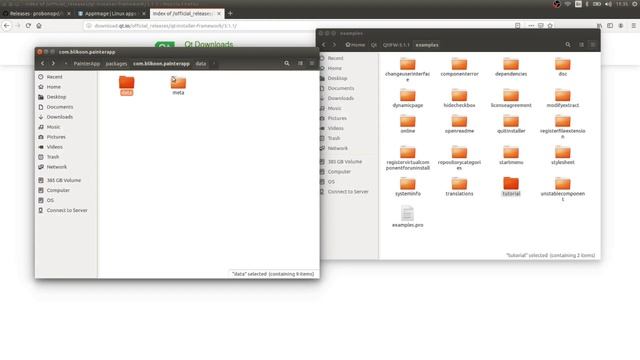
Task: Open the changeuserinterface folder in examples
Action: [407, 69]
